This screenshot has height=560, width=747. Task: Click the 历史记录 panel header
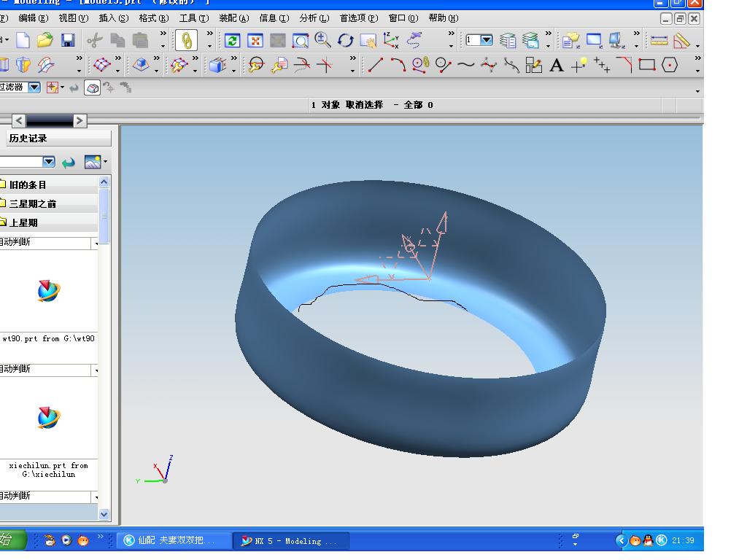[57, 139]
